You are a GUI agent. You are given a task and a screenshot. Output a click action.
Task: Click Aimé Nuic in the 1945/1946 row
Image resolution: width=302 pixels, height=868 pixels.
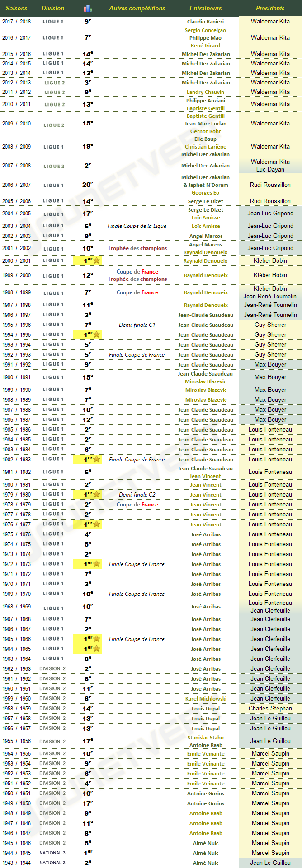click(206, 843)
